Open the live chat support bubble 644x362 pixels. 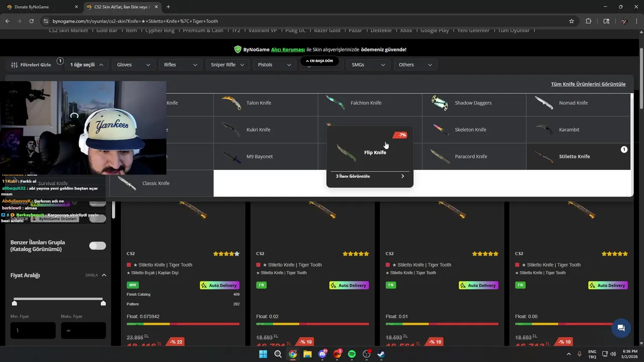point(621,328)
